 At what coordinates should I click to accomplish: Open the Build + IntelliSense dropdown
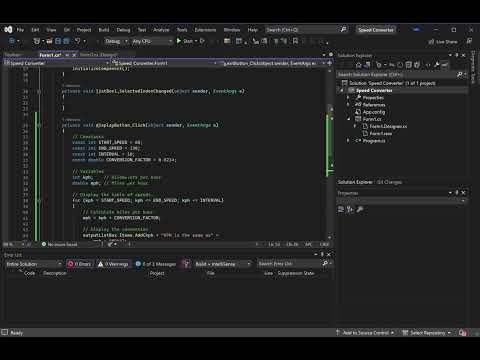click(222, 264)
